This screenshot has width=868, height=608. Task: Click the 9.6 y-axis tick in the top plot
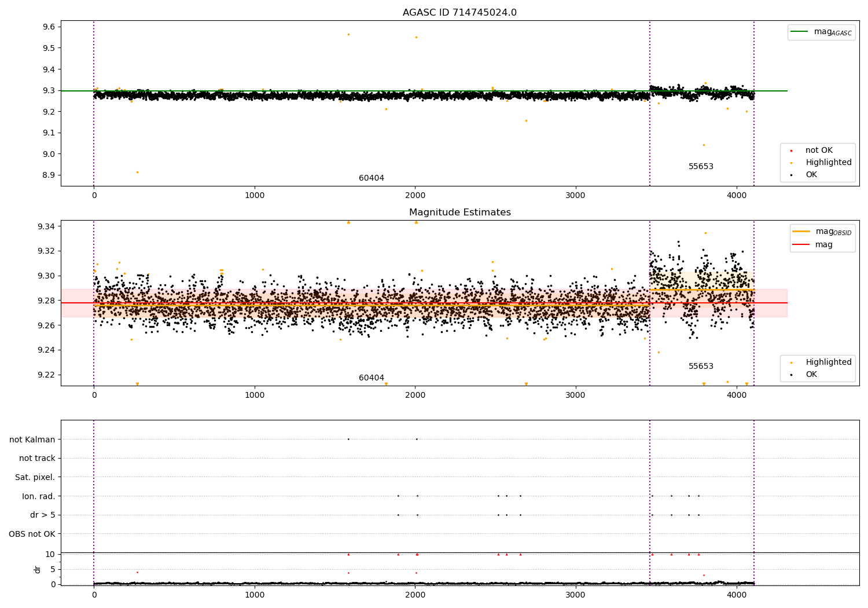tap(49, 27)
